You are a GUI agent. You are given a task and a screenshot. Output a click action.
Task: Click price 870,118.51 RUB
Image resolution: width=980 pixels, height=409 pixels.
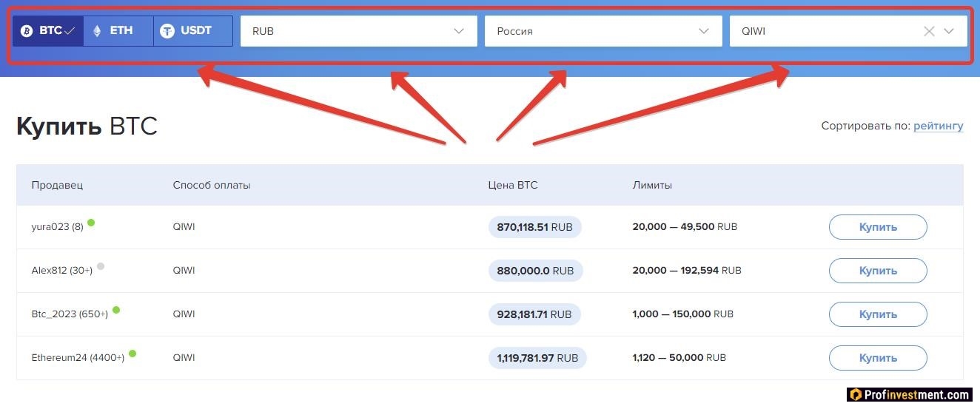[535, 227]
